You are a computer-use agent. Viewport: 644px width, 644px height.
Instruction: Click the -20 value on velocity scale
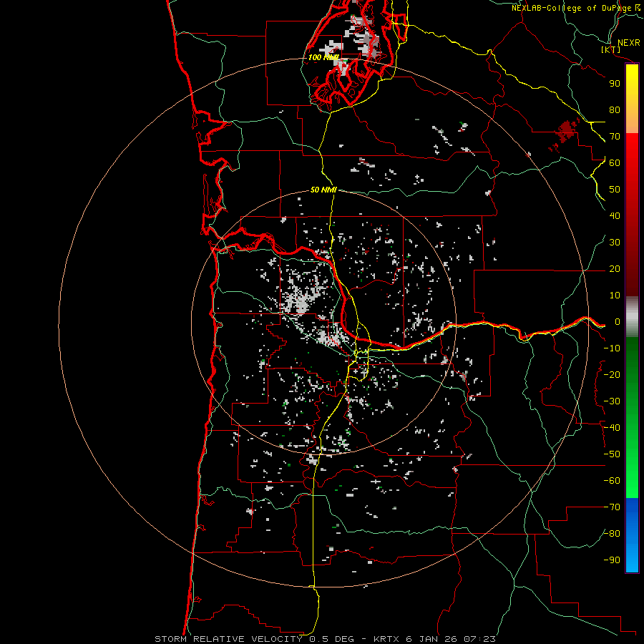pyautogui.click(x=612, y=375)
